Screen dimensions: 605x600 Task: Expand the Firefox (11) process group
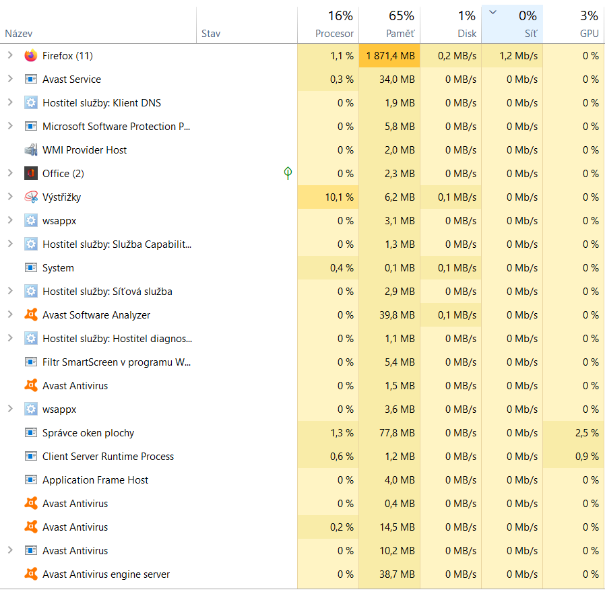point(10,55)
